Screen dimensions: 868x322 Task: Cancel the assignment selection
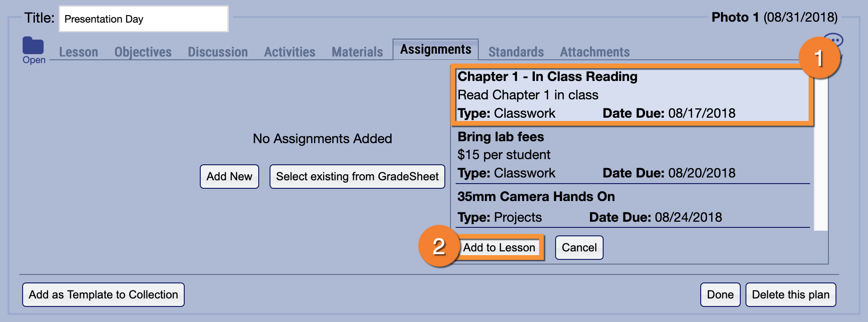click(579, 248)
